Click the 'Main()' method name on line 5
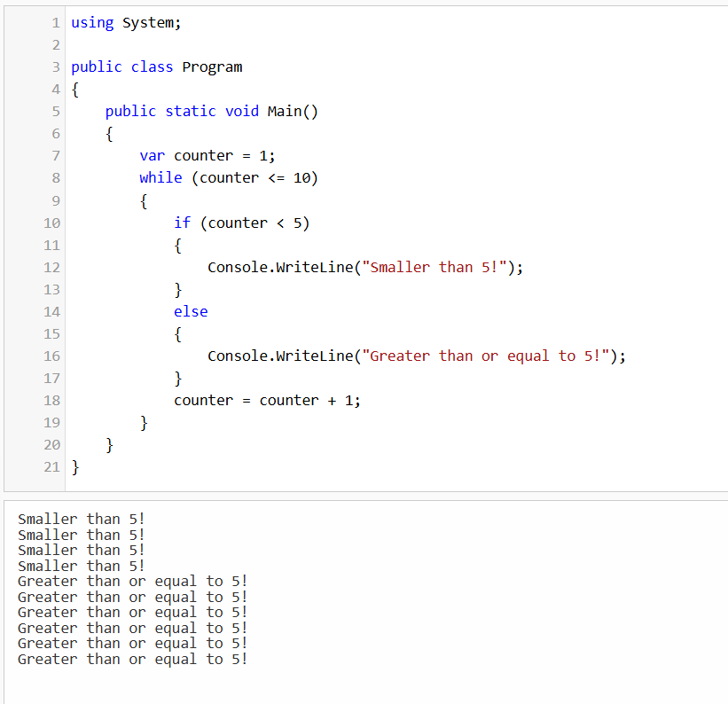728x704 pixels. pos(293,111)
